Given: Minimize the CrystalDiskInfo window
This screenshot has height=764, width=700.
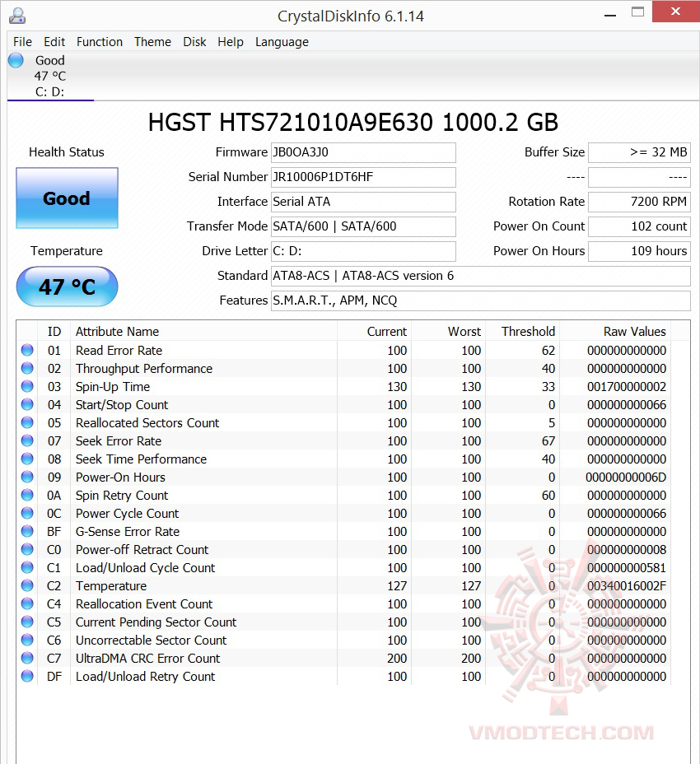Looking at the screenshot, I should 609,15.
